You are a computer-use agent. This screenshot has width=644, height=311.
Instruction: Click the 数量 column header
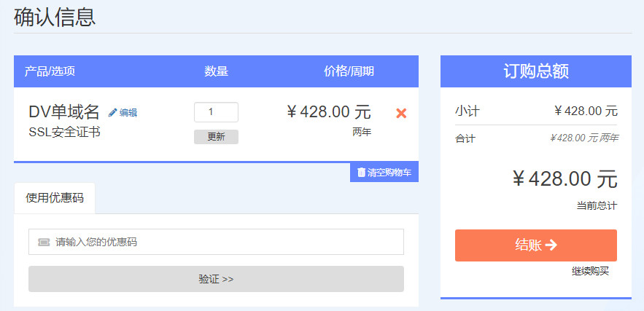point(216,71)
